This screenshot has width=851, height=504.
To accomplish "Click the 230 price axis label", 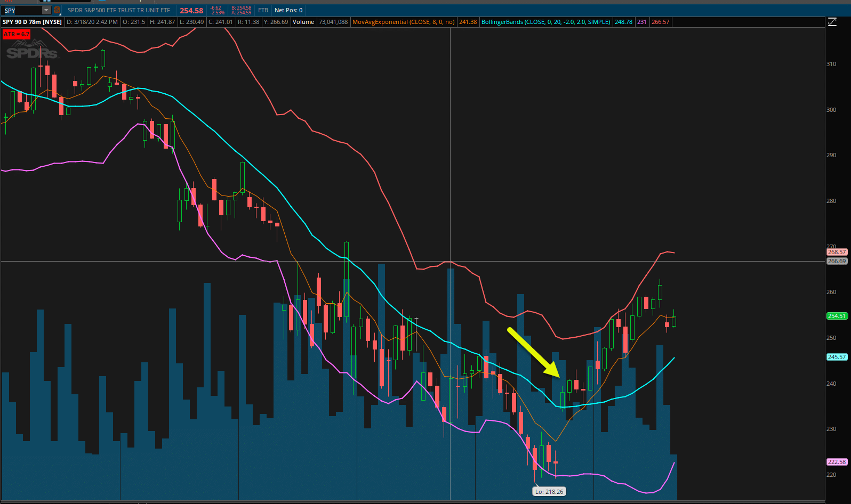I will pos(831,429).
